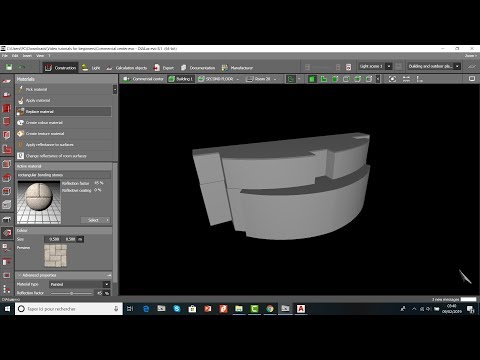
Task: Expand more view options arrow in view toolbar
Action: click(x=378, y=79)
